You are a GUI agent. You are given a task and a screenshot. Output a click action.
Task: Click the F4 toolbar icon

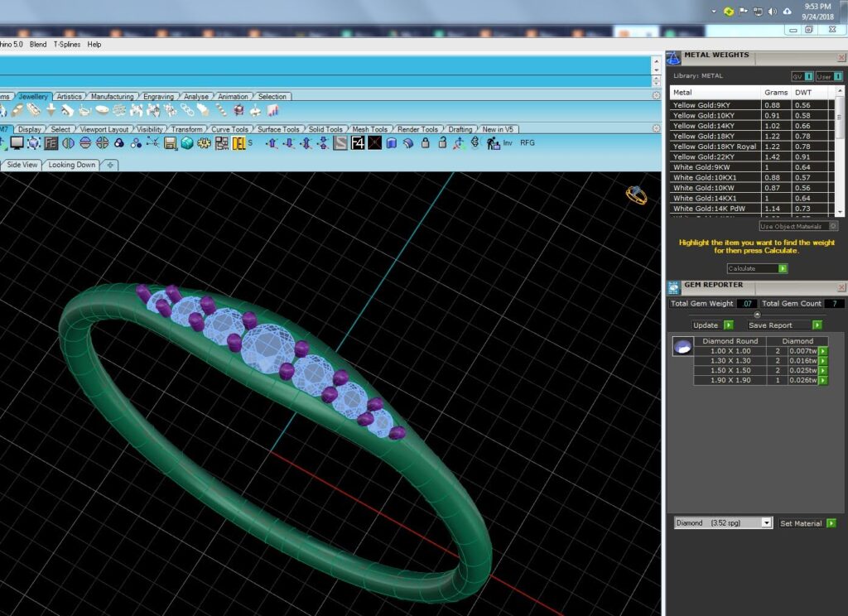(358, 142)
